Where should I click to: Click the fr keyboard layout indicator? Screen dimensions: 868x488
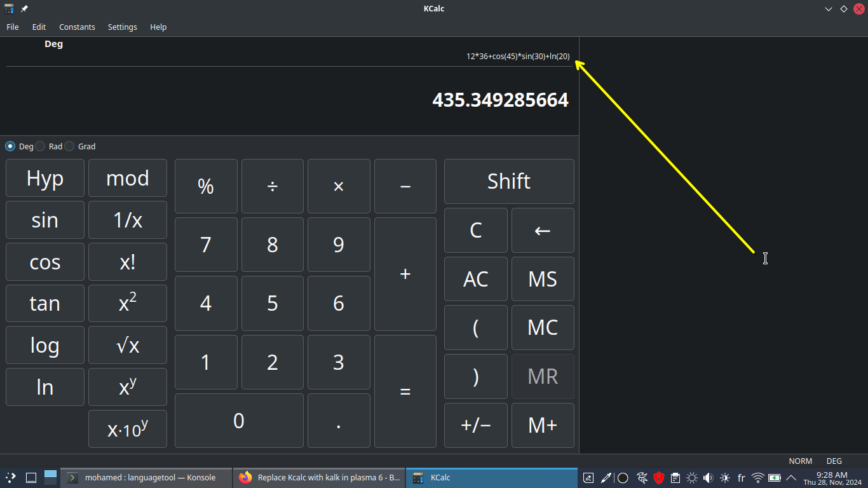click(x=741, y=478)
